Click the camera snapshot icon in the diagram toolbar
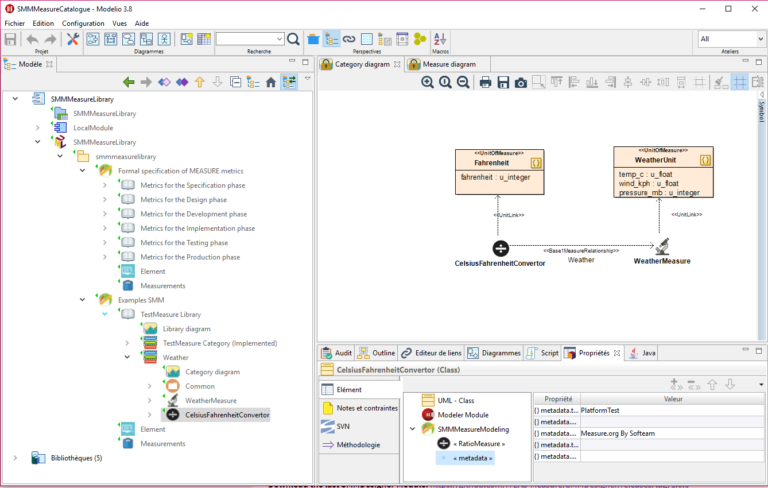 coord(521,82)
